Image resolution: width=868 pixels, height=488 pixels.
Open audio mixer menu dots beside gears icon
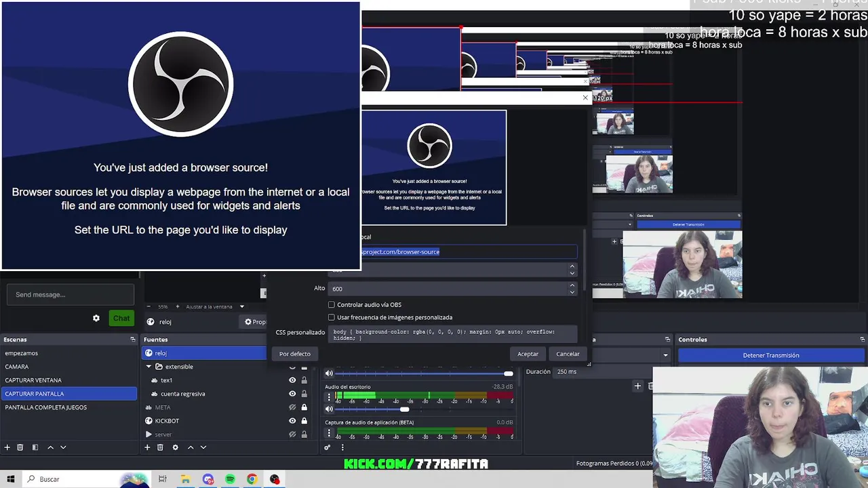(x=342, y=447)
